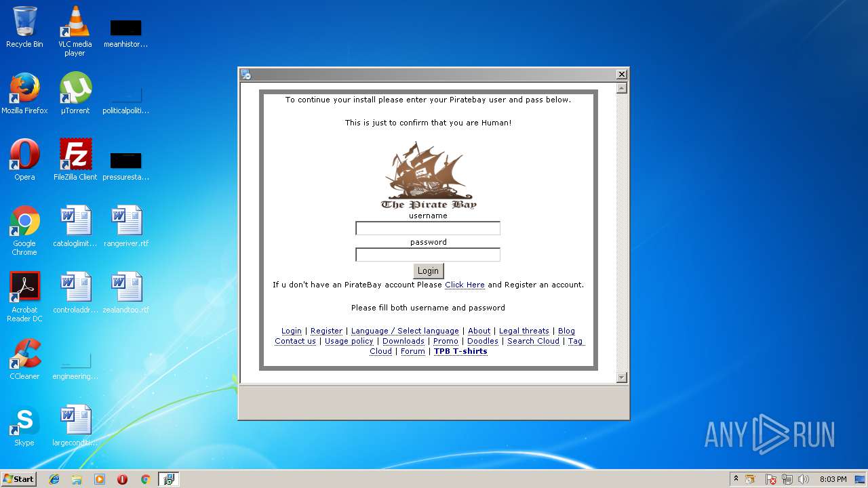
Task: Select the zealandtoo.rtf document
Action: [126, 293]
